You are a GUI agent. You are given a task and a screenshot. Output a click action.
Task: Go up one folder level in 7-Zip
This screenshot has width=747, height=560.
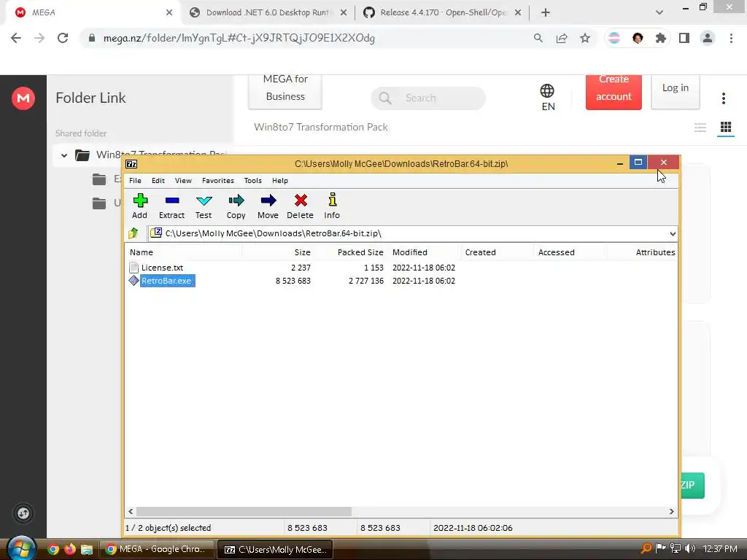(x=133, y=233)
